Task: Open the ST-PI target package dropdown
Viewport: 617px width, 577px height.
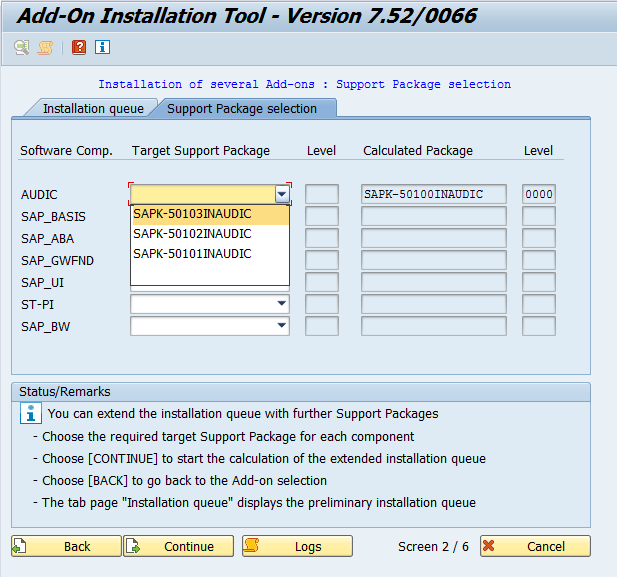Action: [x=281, y=304]
